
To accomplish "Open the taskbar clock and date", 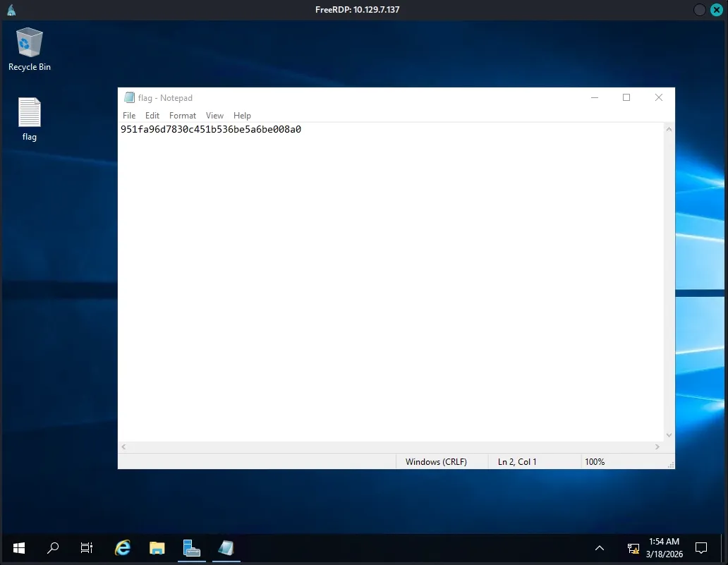I will [x=664, y=548].
